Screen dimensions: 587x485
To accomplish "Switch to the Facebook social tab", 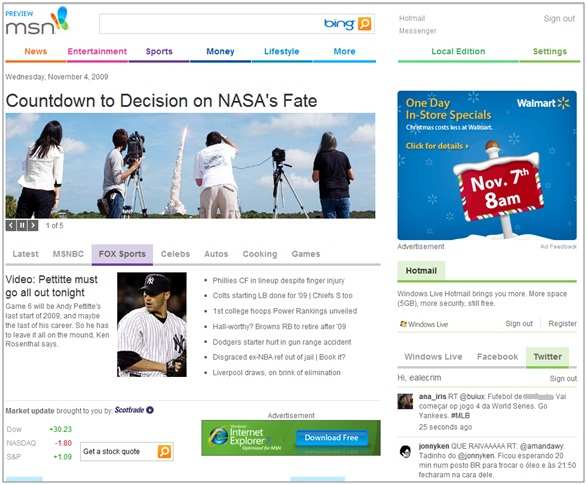I will 498,357.
